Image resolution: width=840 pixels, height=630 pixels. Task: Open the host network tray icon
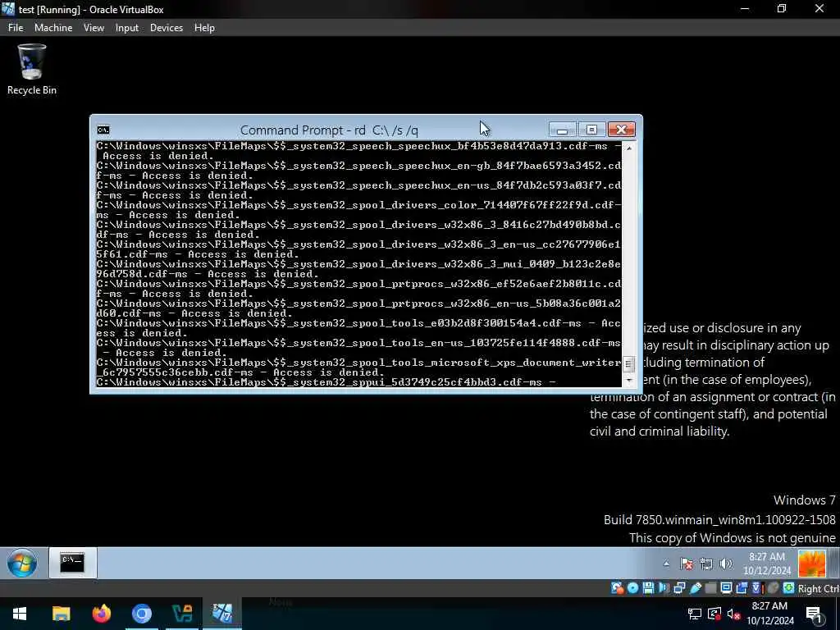695,614
